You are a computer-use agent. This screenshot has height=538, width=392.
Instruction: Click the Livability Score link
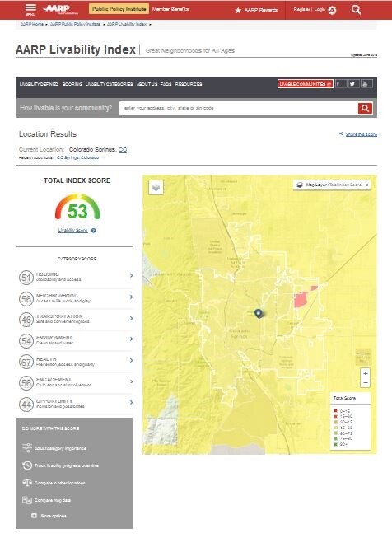click(x=72, y=230)
